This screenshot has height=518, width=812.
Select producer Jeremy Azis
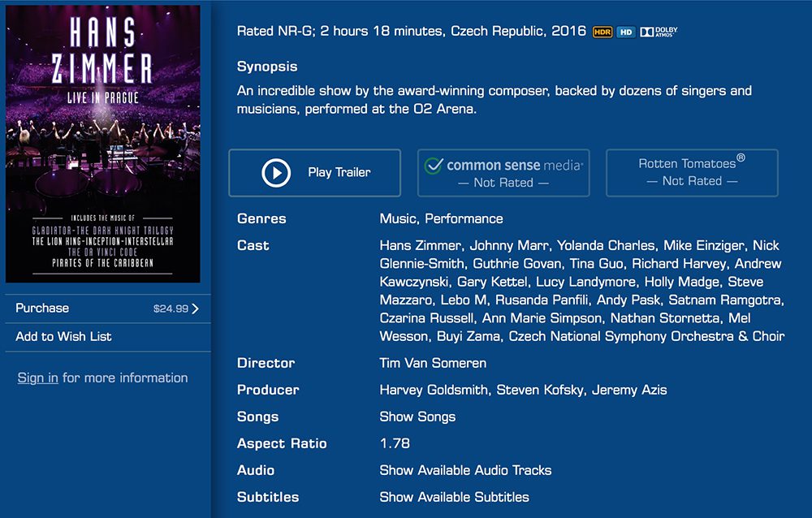click(629, 390)
